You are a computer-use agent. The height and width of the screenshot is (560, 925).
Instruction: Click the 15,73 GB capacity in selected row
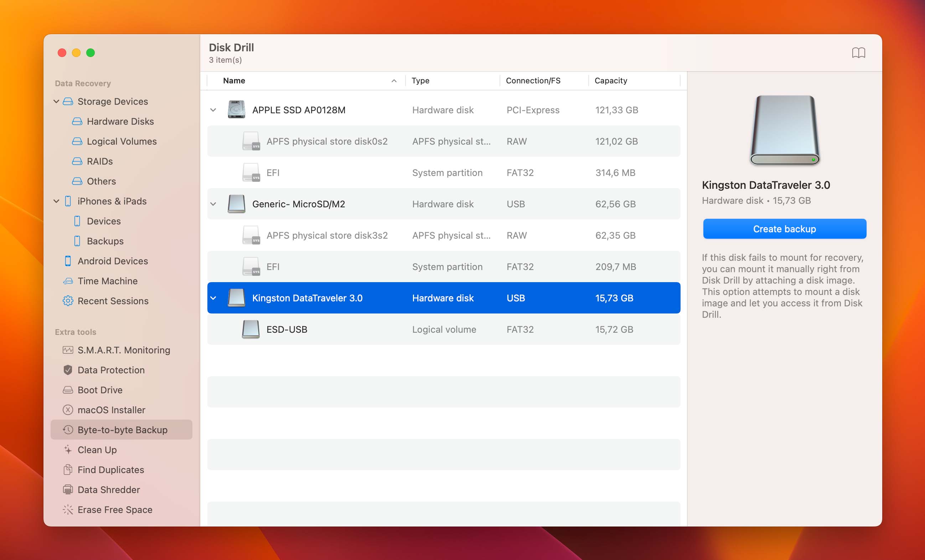pos(614,298)
